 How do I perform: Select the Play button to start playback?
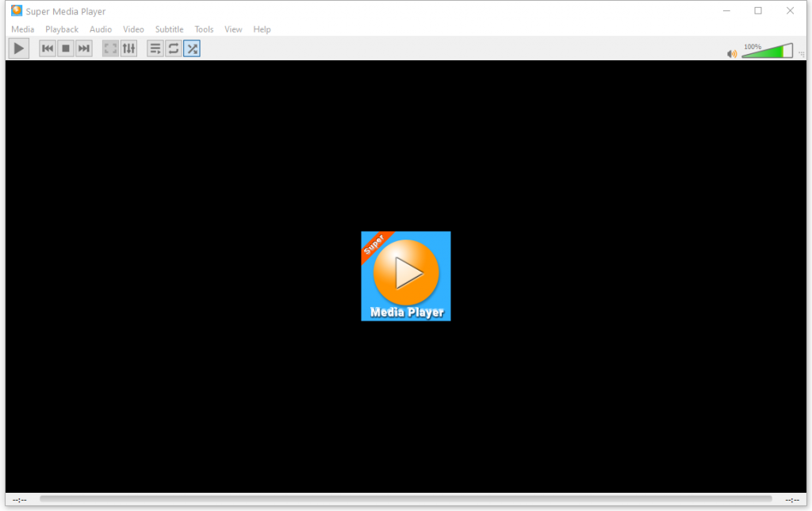tap(18, 48)
